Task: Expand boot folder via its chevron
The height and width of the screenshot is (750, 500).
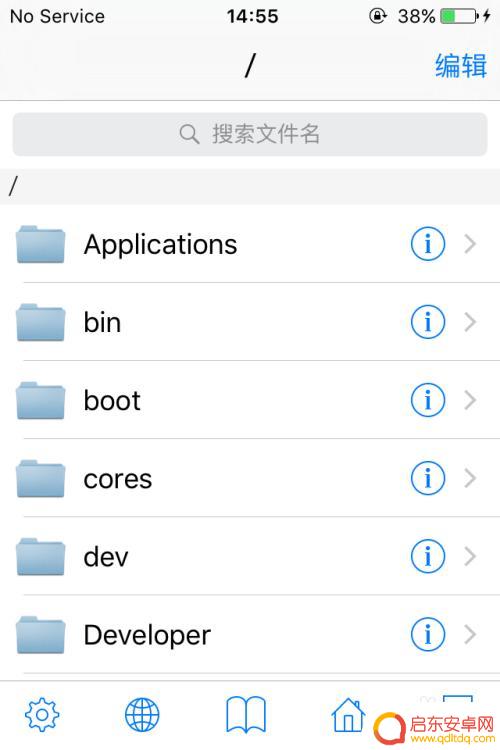Action: (470, 400)
